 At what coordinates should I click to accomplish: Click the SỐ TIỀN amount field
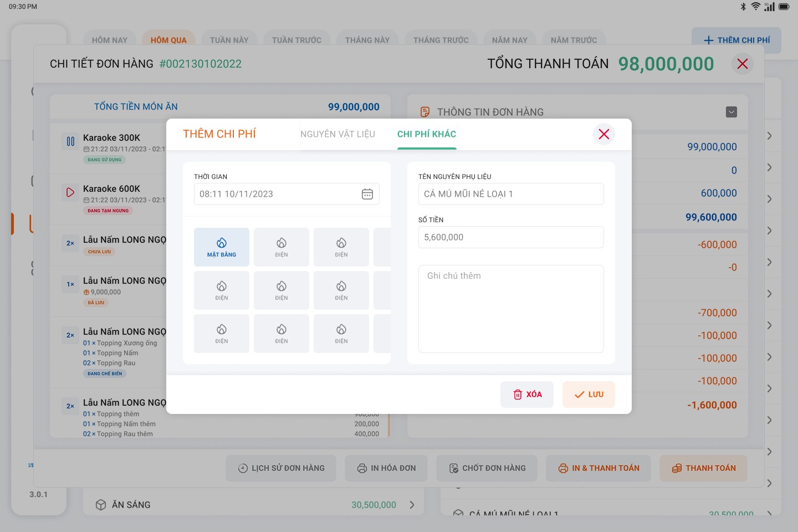(511, 237)
